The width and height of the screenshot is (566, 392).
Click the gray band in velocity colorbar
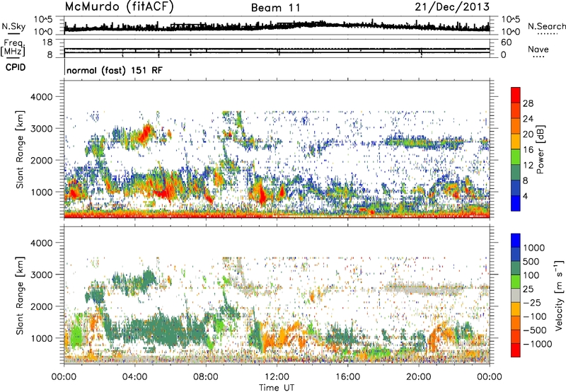(516, 296)
